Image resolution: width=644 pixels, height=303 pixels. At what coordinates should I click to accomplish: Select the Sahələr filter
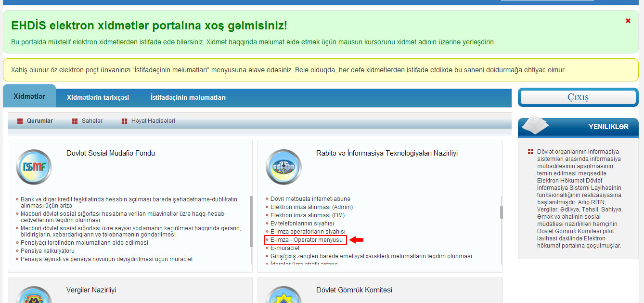tap(92, 121)
